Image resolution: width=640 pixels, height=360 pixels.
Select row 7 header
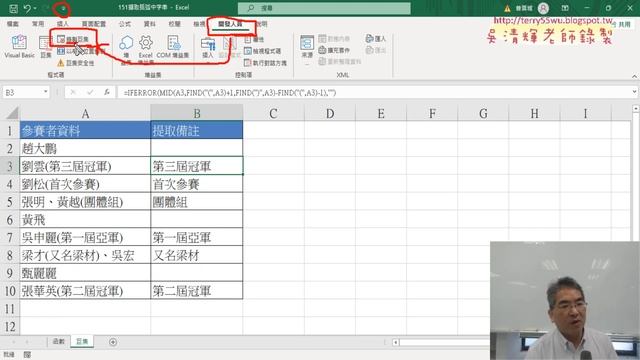10,237
